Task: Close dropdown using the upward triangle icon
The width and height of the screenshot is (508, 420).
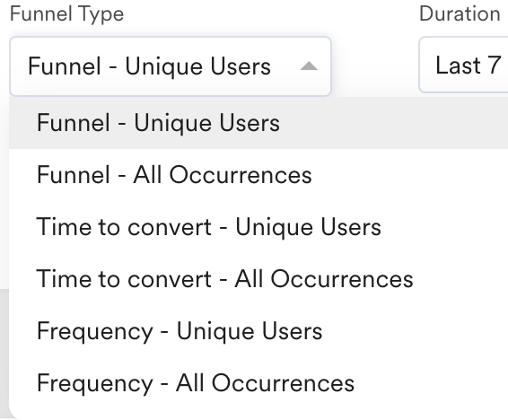Action: (x=309, y=66)
